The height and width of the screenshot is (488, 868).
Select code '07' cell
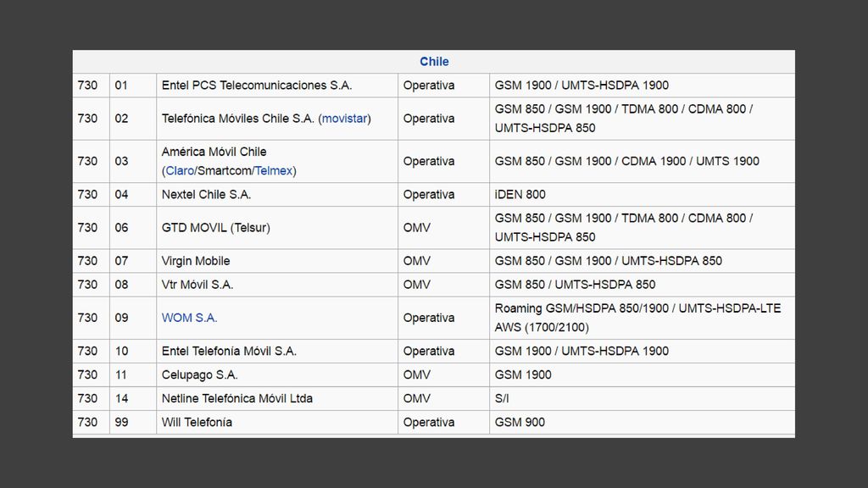pyautogui.click(x=133, y=261)
